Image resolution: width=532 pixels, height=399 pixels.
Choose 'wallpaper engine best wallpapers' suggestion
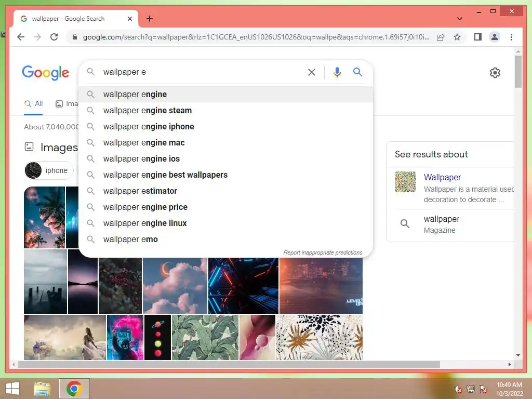point(225,175)
